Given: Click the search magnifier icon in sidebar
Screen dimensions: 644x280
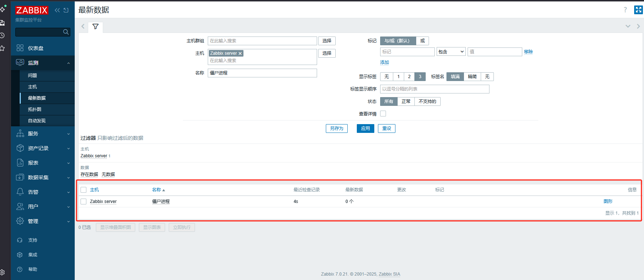Looking at the screenshot, I should pyautogui.click(x=66, y=32).
